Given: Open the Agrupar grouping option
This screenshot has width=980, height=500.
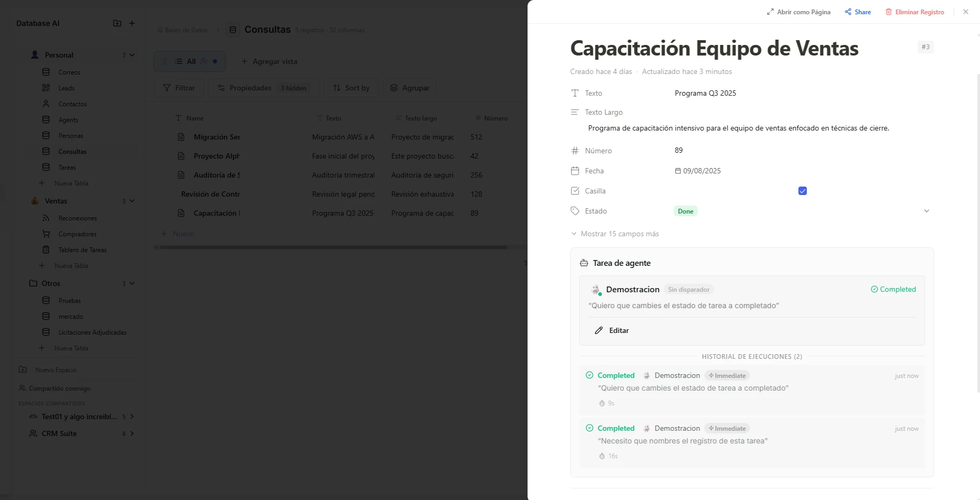Looking at the screenshot, I should [x=410, y=88].
